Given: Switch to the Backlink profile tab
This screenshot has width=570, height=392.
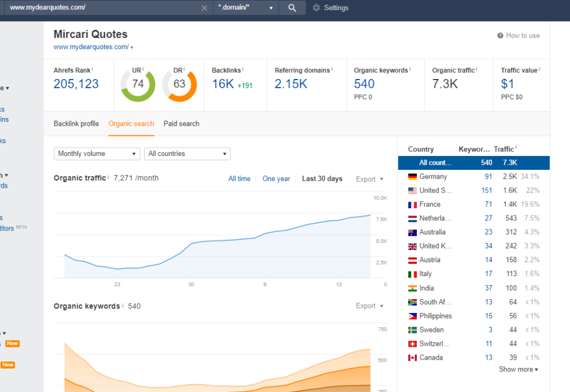Looking at the screenshot, I should coord(76,124).
